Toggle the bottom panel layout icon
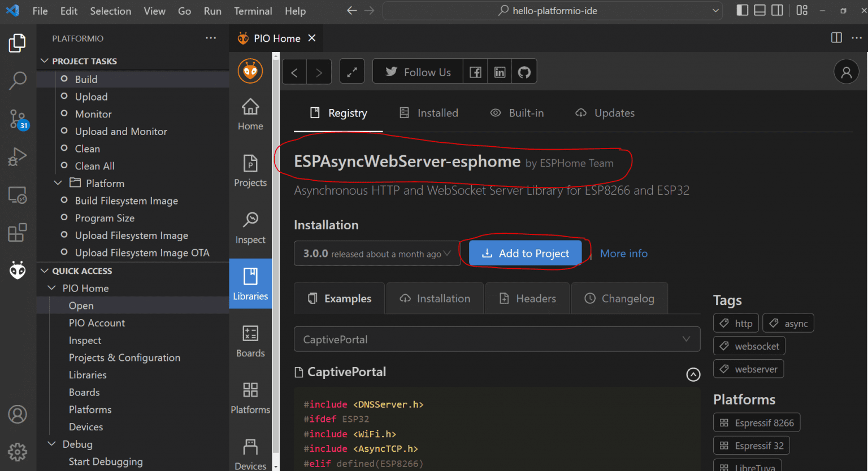 tap(760, 10)
